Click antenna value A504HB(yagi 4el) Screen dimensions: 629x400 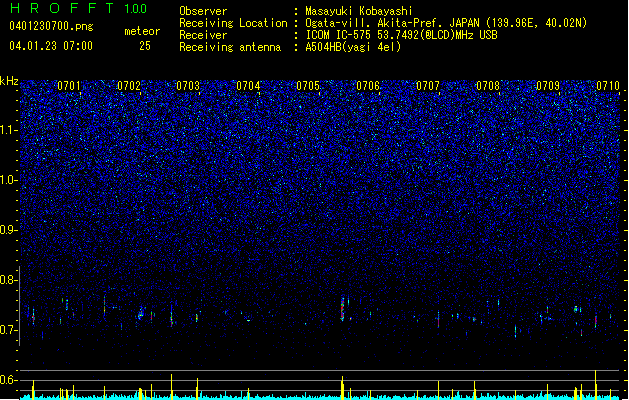point(353,47)
